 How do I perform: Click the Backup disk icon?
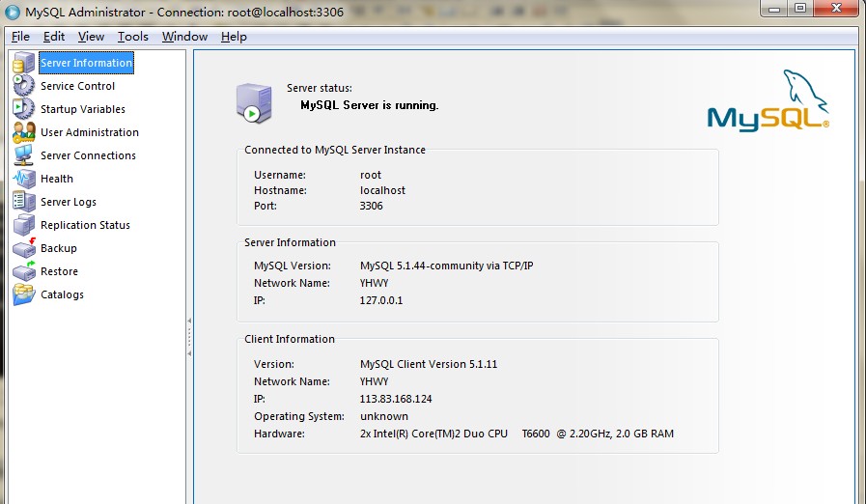23,248
